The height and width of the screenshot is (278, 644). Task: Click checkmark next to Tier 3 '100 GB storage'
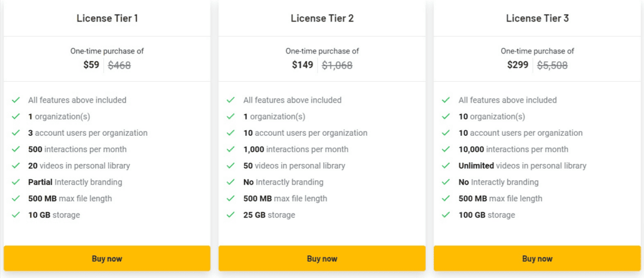(446, 215)
